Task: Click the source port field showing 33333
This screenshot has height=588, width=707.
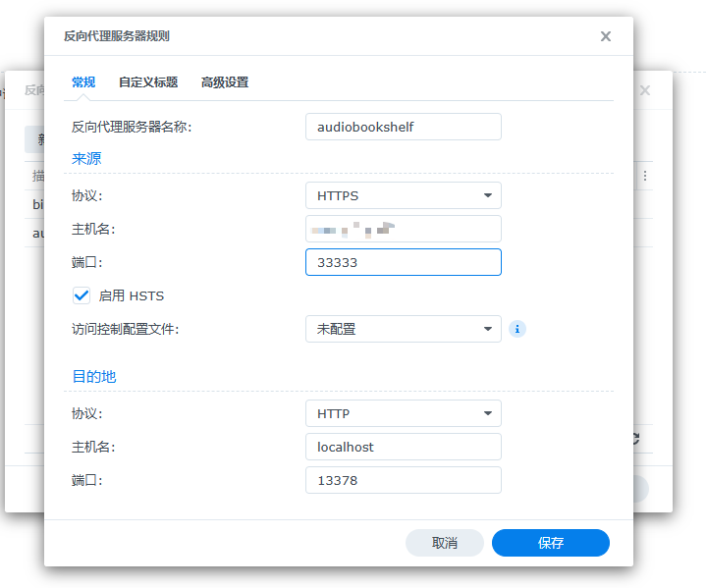Action: point(403,262)
